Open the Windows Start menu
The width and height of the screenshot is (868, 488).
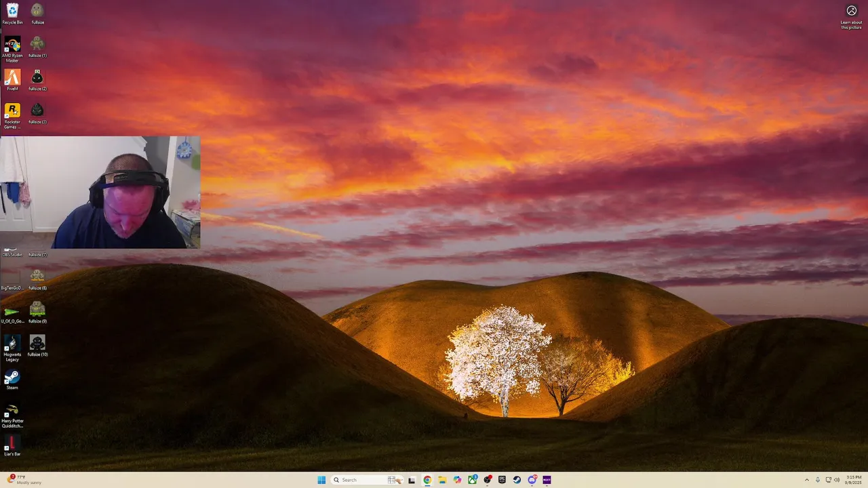tap(321, 480)
